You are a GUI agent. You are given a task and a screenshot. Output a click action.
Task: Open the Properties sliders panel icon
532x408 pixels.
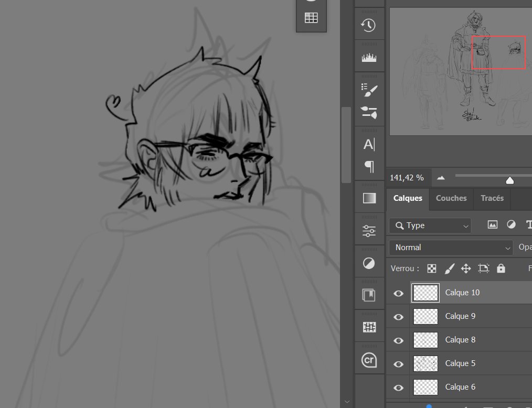click(x=369, y=231)
